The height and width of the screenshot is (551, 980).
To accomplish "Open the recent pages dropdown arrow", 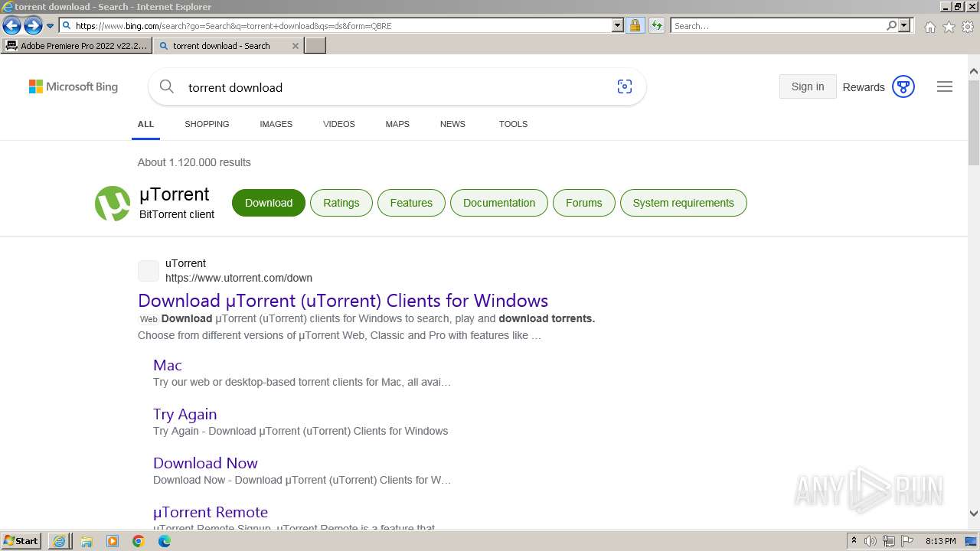I will tap(51, 26).
